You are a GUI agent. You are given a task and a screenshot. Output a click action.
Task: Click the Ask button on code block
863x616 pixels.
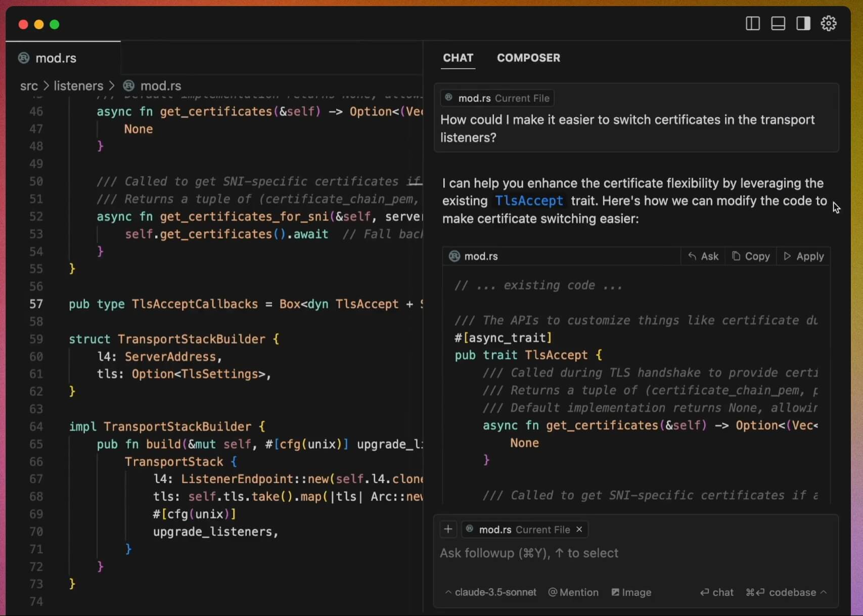point(703,256)
